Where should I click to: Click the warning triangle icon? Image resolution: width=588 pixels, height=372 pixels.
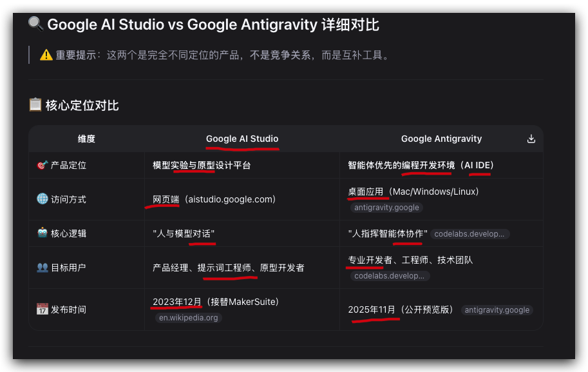tap(46, 55)
